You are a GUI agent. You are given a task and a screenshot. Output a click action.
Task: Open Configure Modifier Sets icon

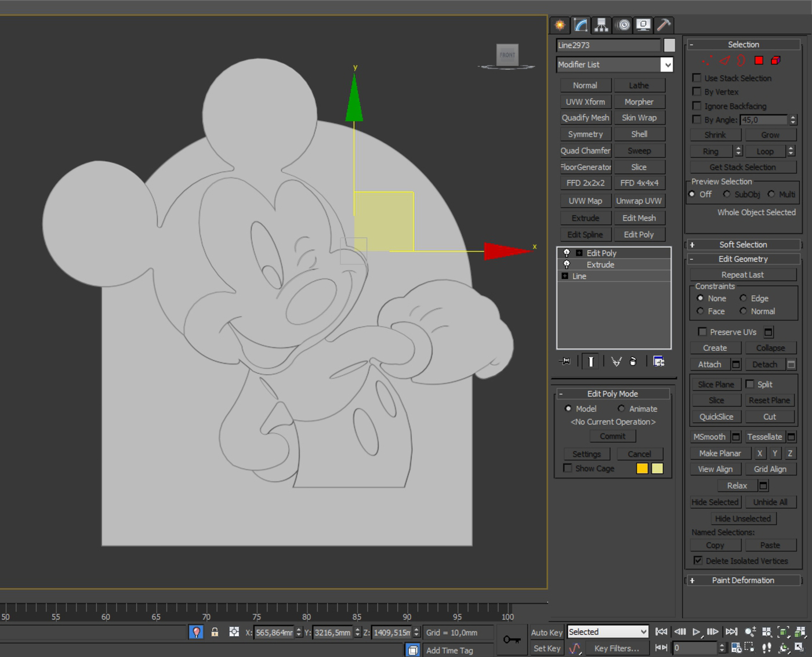tap(659, 361)
